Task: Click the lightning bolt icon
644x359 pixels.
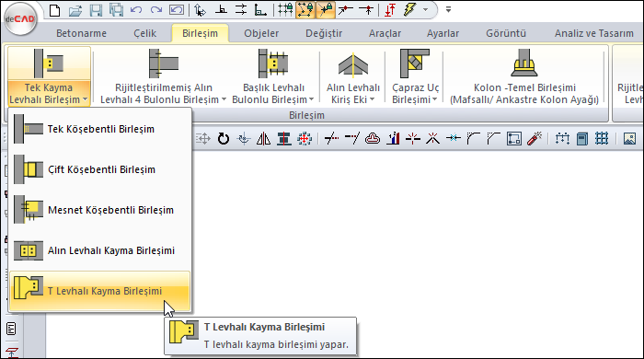Action: click(410, 10)
